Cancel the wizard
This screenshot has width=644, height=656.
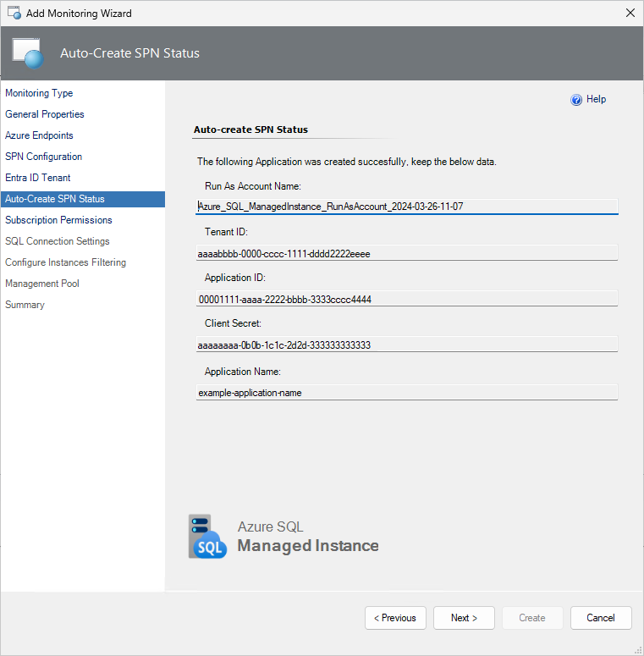(x=601, y=618)
